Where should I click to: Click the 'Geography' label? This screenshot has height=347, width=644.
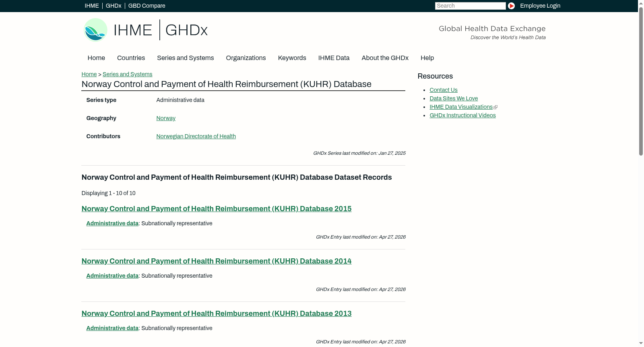[x=101, y=118]
